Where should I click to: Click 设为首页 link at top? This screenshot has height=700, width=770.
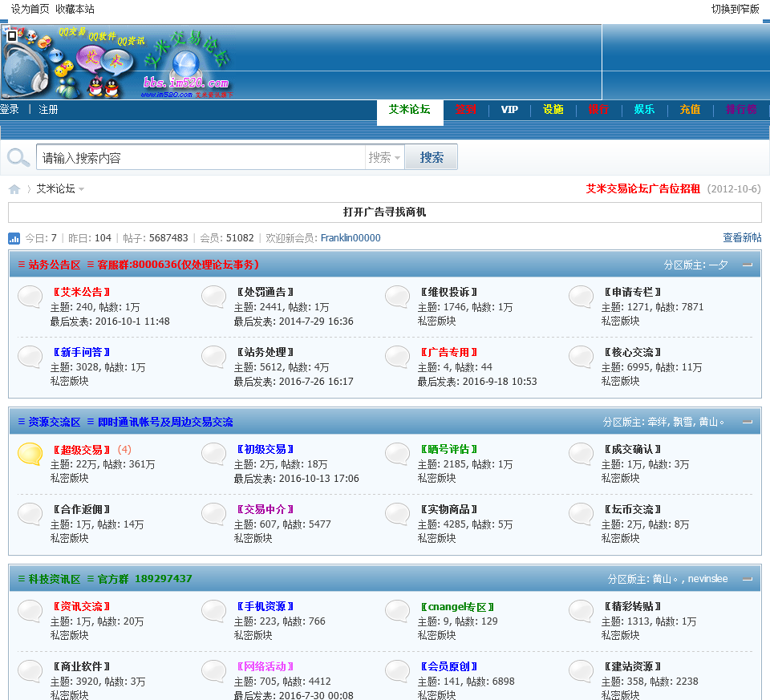coord(30,10)
